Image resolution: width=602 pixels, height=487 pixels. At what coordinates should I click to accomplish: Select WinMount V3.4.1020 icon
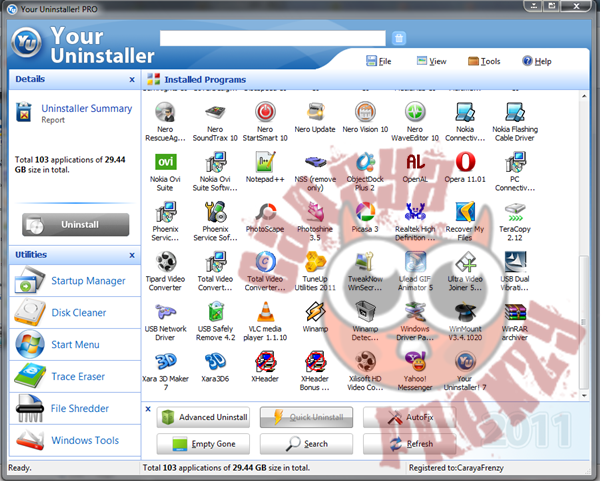tap(465, 312)
